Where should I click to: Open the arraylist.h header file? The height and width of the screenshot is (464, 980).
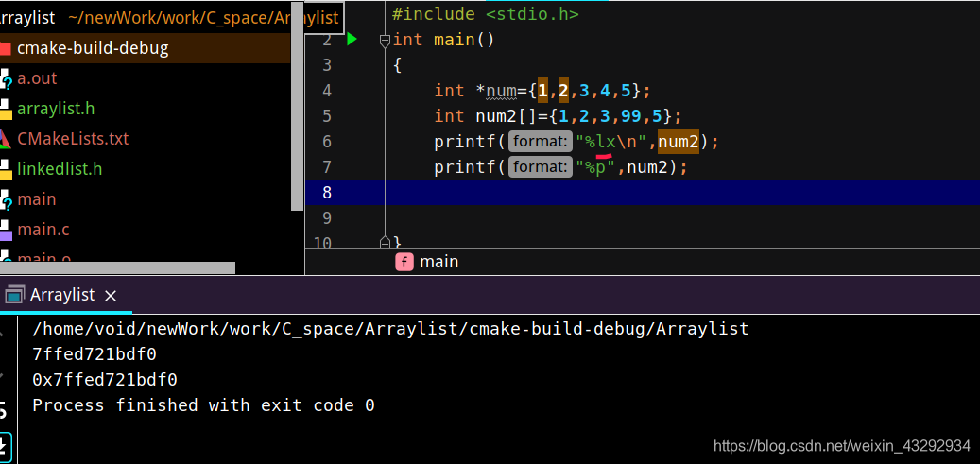pyautogui.click(x=56, y=108)
